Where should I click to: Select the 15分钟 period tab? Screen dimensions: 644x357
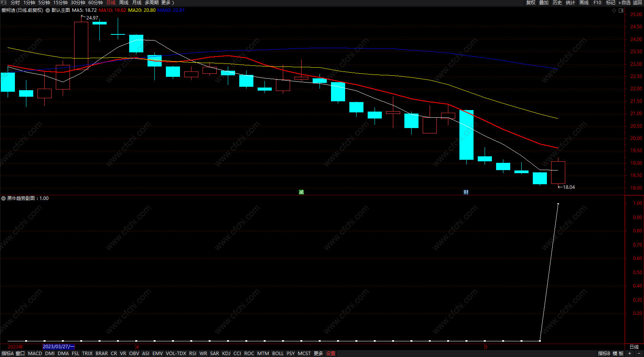(x=60, y=3)
